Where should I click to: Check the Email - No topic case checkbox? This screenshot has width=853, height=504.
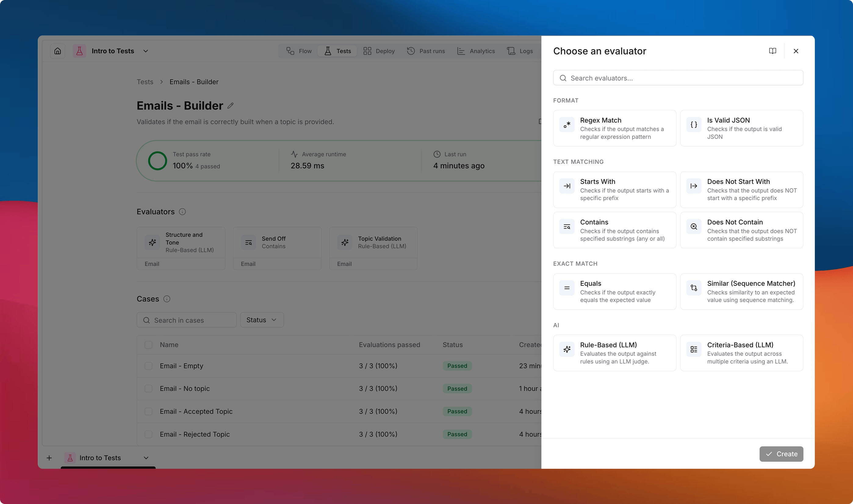pos(148,389)
